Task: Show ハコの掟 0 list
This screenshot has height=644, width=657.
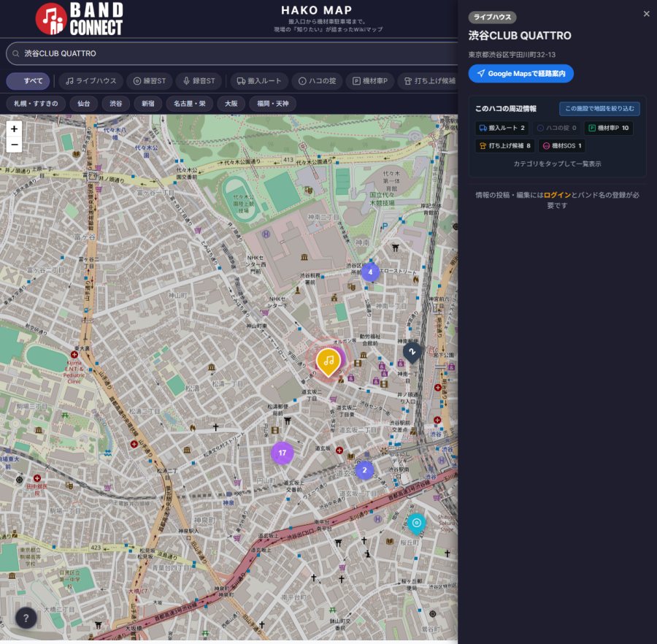Action: pyautogui.click(x=557, y=129)
